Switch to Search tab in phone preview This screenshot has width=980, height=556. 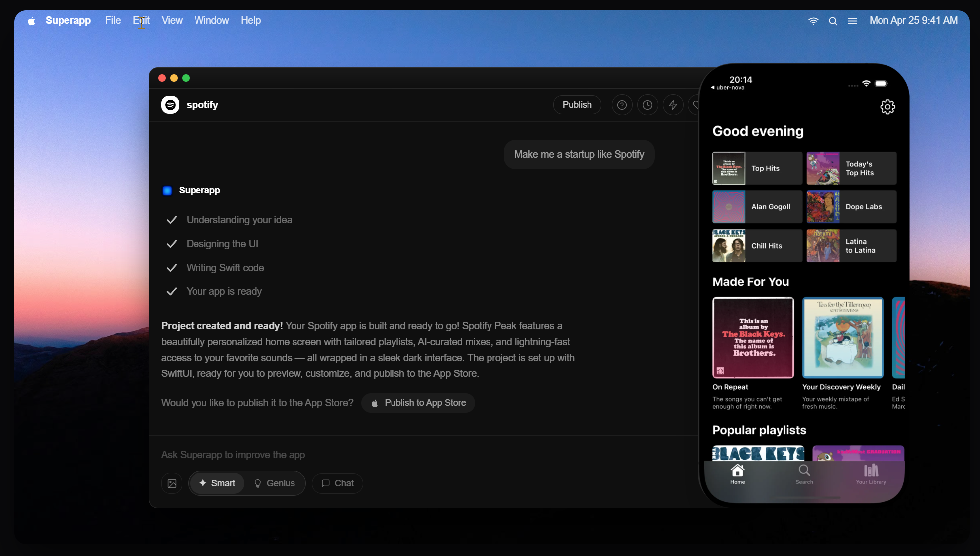pyautogui.click(x=804, y=474)
